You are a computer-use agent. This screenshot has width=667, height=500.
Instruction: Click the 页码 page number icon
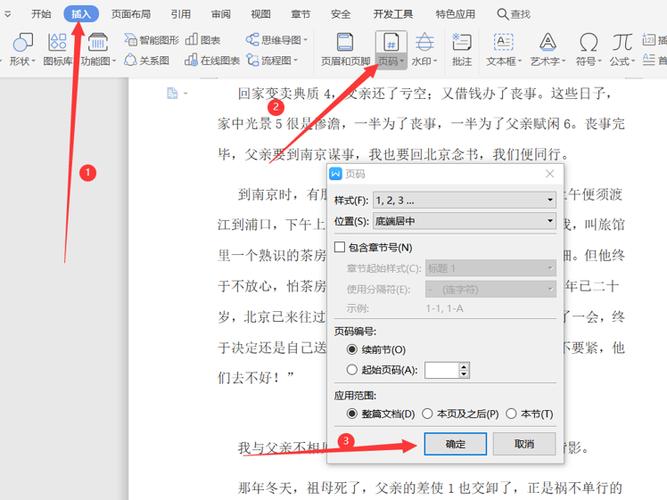coord(391,43)
